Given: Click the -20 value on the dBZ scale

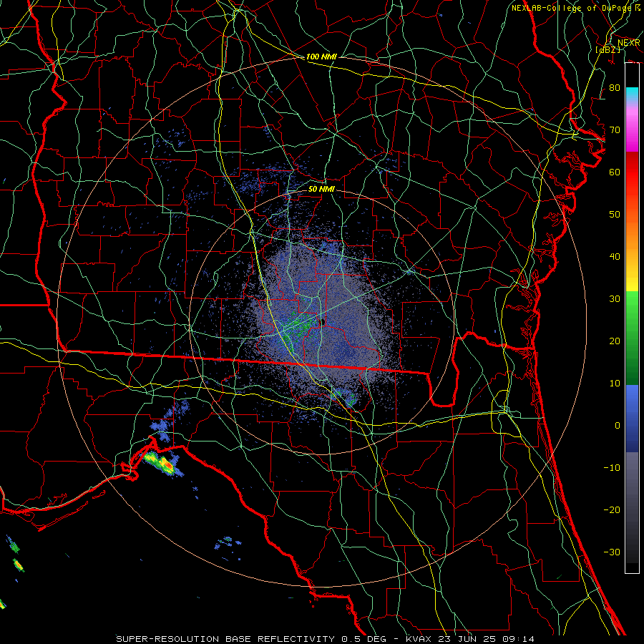Looking at the screenshot, I should [x=612, y=509].
